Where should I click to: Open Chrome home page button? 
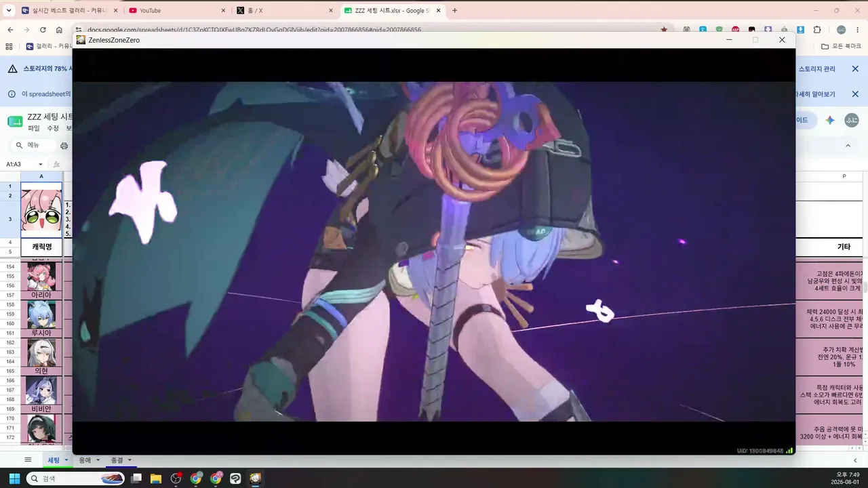[x=59, y=30]
